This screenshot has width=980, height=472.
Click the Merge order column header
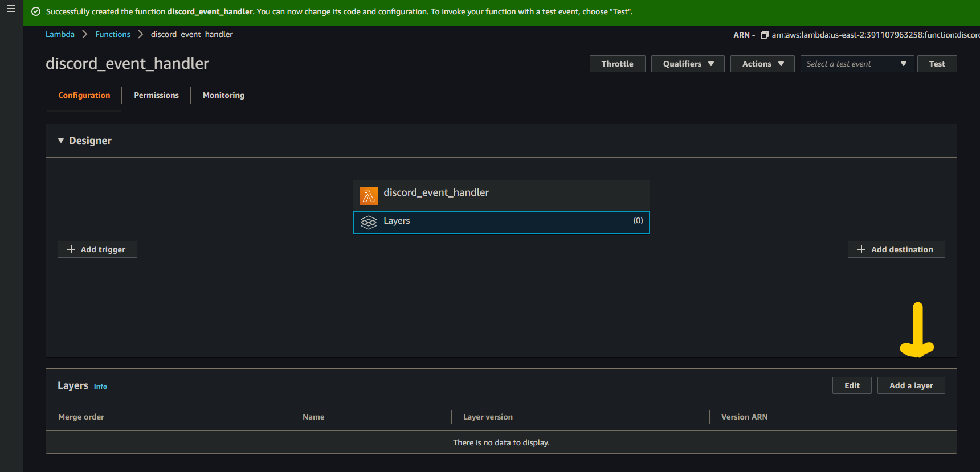click(x=81, y=417)
